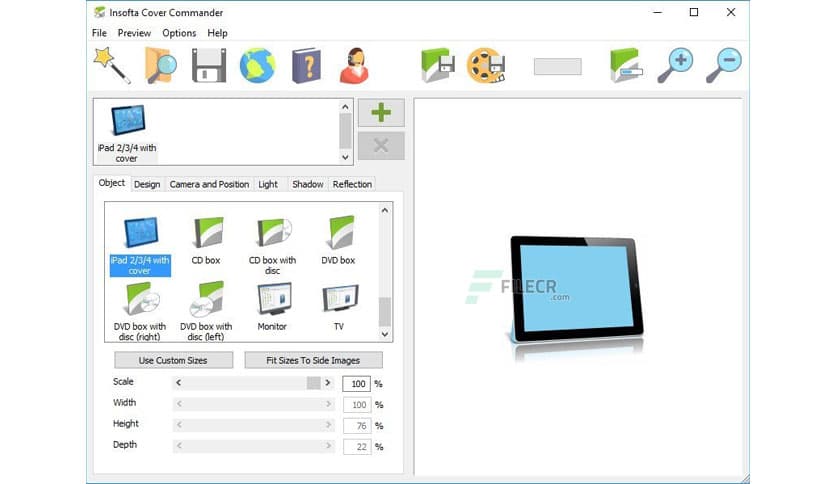Select the Object tab
This screenshot has width=836, height=484.
point(112,183)
